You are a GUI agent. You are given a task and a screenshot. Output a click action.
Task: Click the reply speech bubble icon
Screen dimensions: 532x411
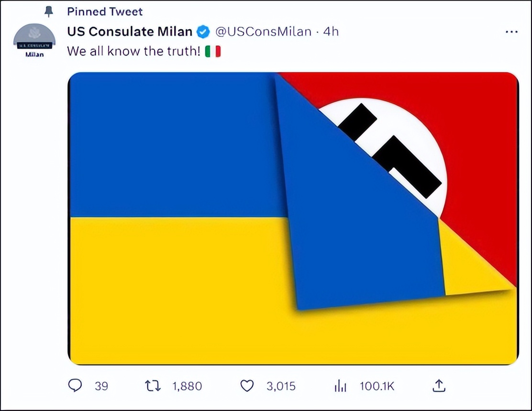click(x=75, y=386)
